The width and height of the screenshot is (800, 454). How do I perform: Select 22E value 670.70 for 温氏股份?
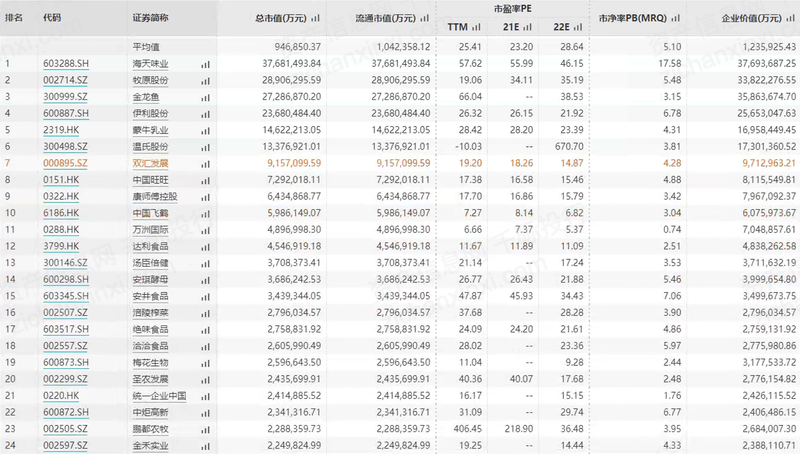569,146
